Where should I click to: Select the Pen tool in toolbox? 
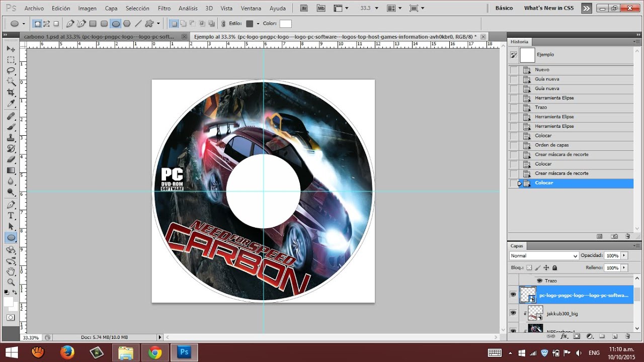click(x=11, y=205)
